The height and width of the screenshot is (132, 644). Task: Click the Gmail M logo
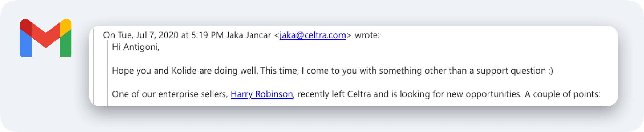pyautogui.click(x=46, y=38)
